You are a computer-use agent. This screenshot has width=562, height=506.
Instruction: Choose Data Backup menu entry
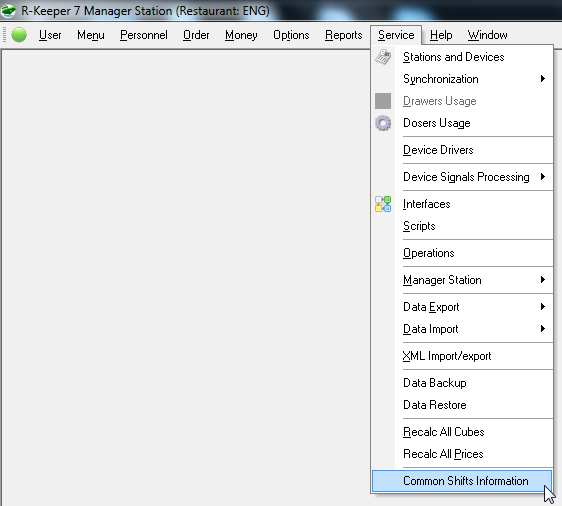pos(462,383)
